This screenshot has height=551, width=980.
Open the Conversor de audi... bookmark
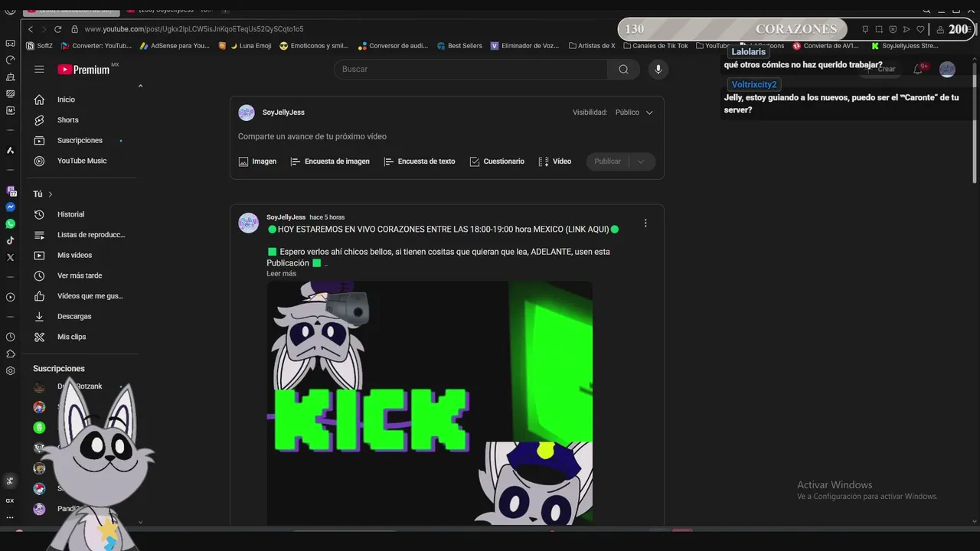pos(393,46)
